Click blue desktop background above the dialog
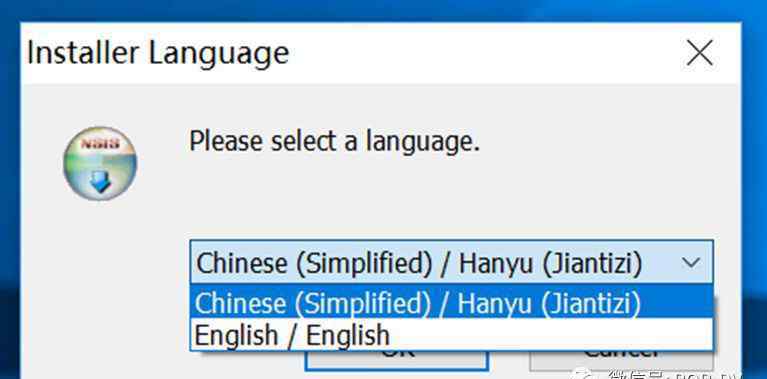Image resolution: width=767 pixels, height=379 pixels. tap(384, 10)
